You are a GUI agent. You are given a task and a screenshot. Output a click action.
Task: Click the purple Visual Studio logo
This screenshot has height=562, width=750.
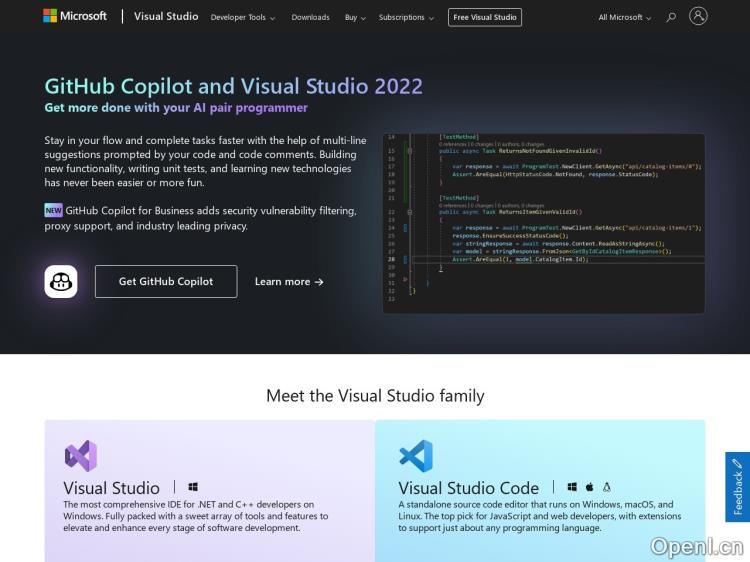point(81,456)
